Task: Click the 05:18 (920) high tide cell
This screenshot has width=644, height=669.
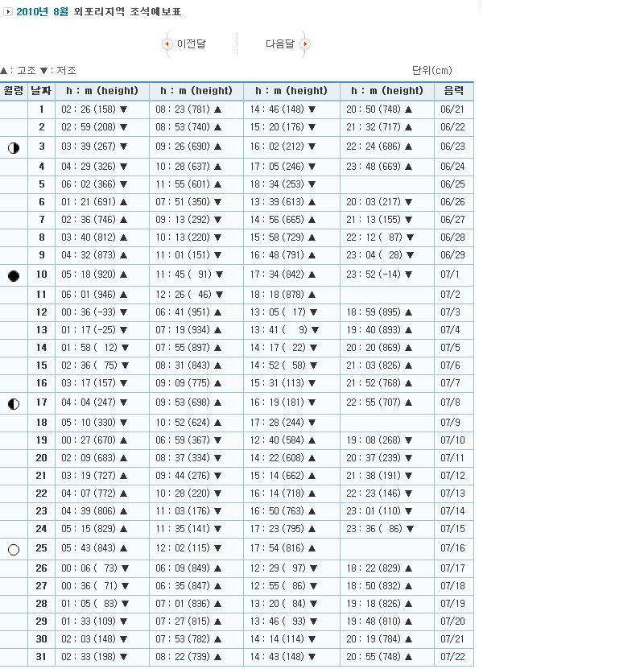Action: click(95, 275)
